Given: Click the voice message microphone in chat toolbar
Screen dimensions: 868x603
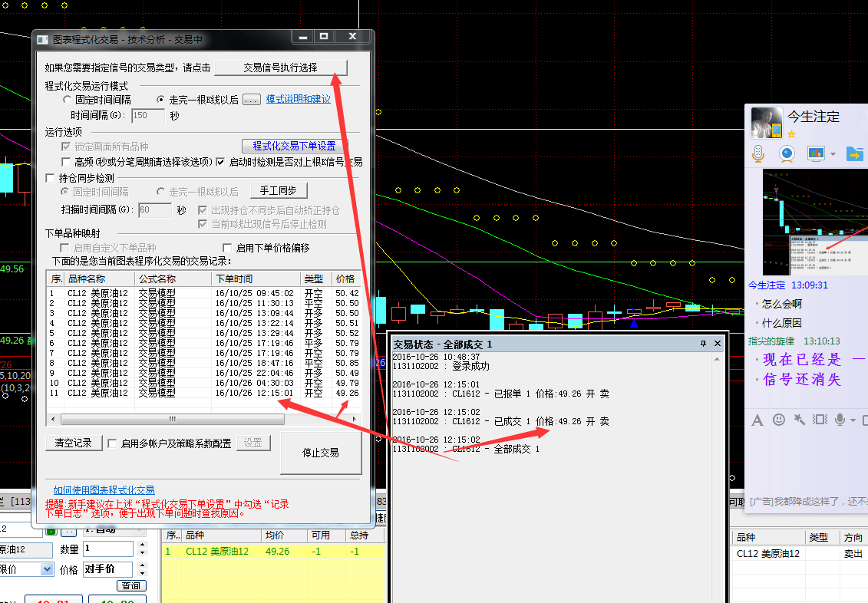Looking at the screenshot, I should (840, 420).
